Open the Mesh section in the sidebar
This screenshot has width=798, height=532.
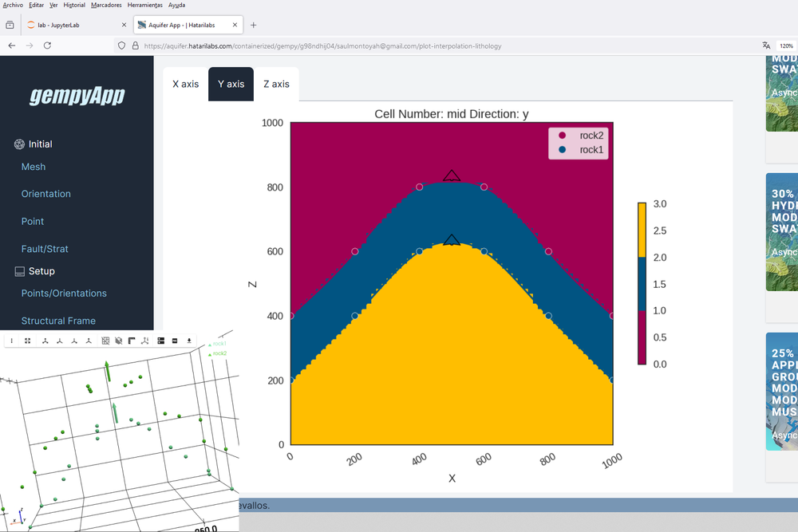34,167
